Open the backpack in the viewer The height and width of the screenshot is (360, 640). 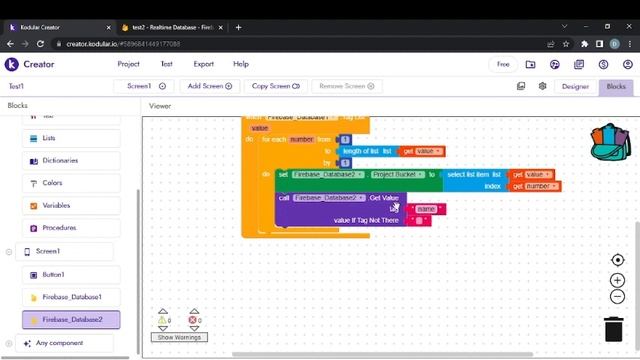coord(610,142)
